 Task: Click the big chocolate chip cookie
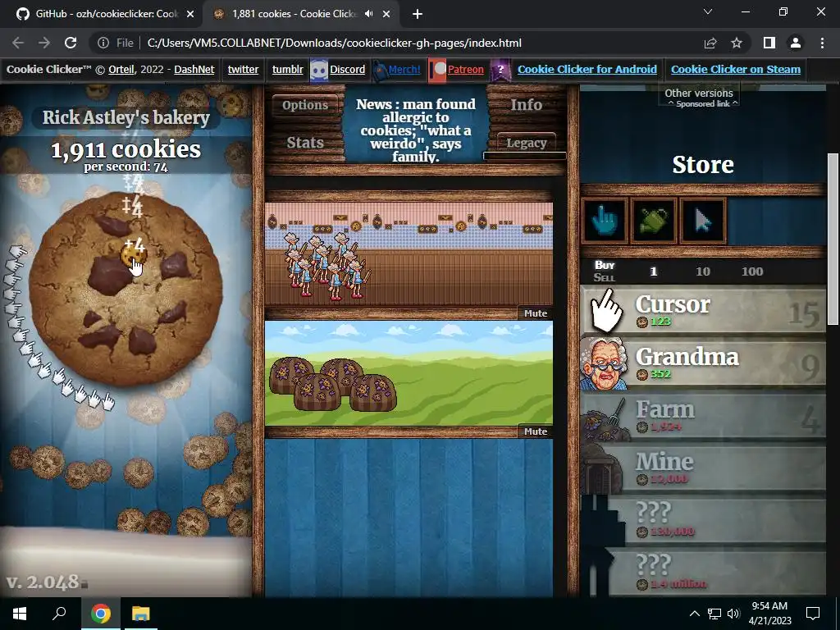[126, 290]
